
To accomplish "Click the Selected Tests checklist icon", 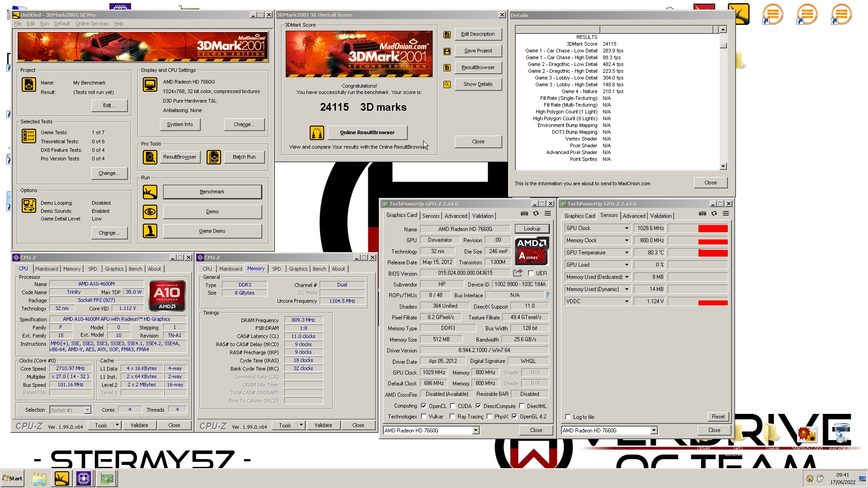I will [29, 136].
